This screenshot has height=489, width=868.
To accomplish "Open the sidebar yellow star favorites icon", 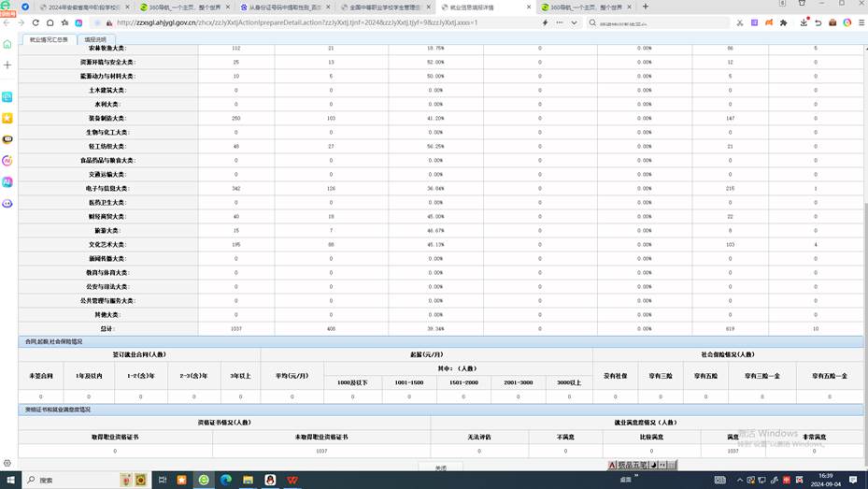I will point(7,118).
